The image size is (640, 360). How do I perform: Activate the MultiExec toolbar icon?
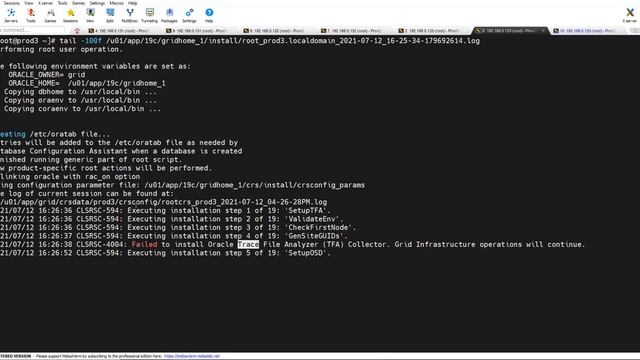[x=130, y=16]
